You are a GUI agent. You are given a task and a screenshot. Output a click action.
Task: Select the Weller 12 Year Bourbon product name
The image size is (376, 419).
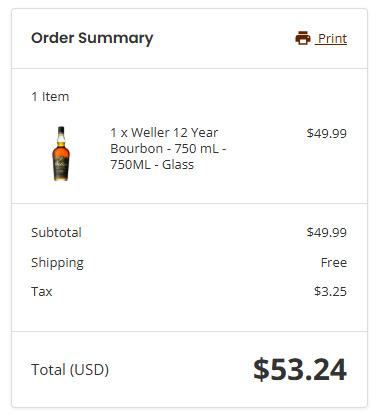pos(168,149)
